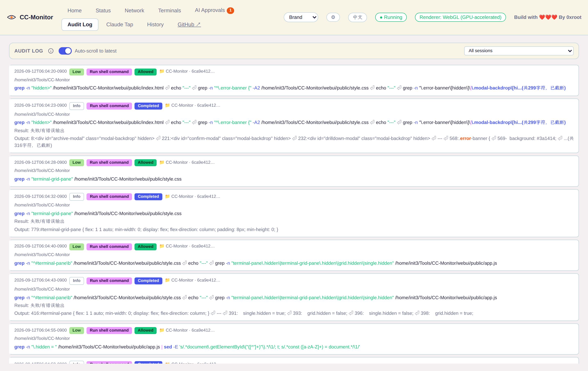Click Build with hearts By 0xroot text
The image size is (588, 371).
[x=548, y=17]
